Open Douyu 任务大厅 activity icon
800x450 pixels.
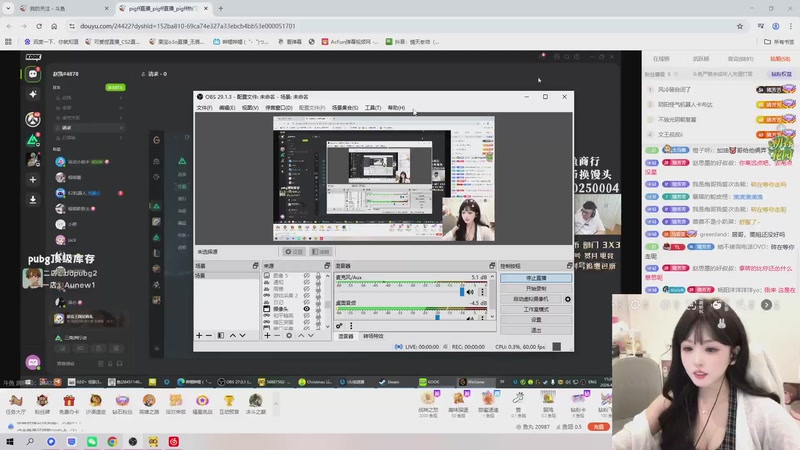pos(15,404)
